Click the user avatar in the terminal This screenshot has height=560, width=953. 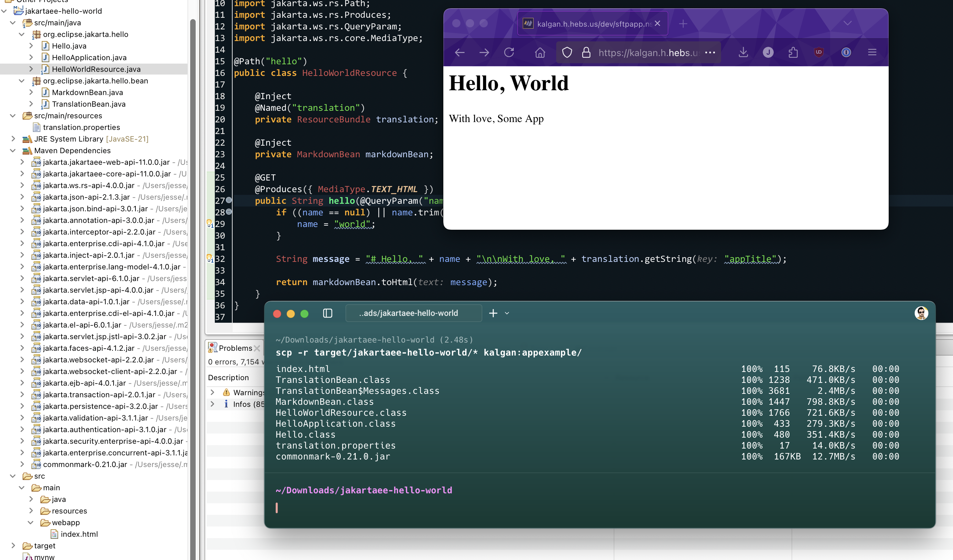coord(921,313)
